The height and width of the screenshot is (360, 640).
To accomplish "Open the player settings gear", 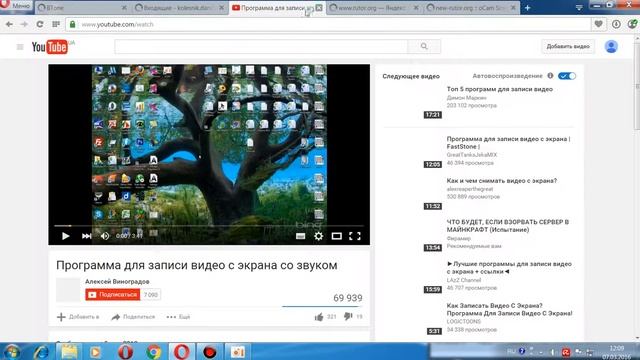I will 318,236.
